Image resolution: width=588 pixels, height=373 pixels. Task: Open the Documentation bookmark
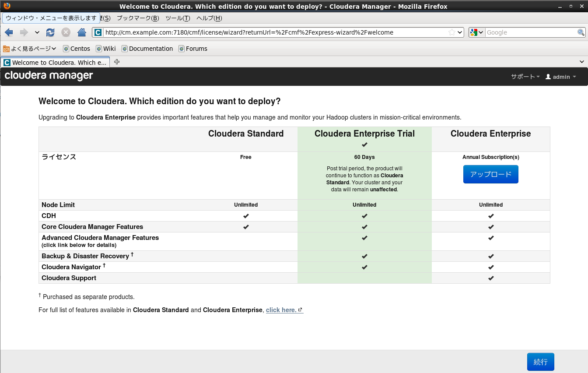click(x=147, y=49)
